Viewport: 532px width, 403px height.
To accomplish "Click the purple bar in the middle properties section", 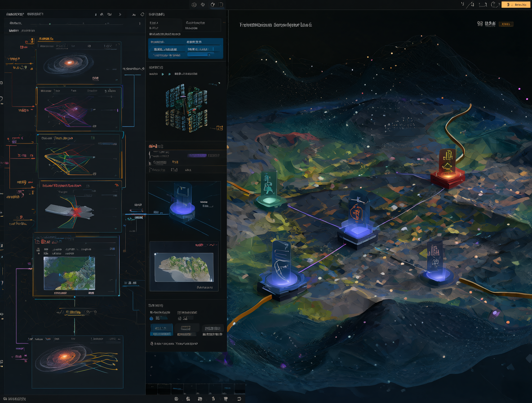I will (197, 156).
